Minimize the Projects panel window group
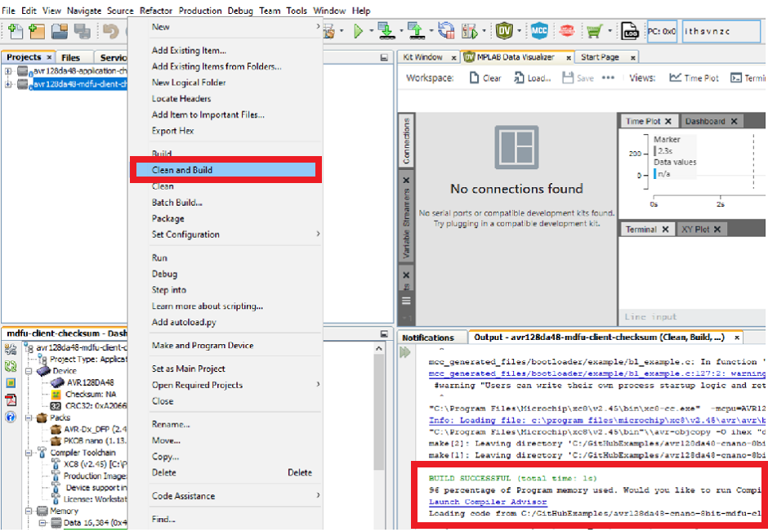Viewport: 768px width, 532px height. pos(384,58)
